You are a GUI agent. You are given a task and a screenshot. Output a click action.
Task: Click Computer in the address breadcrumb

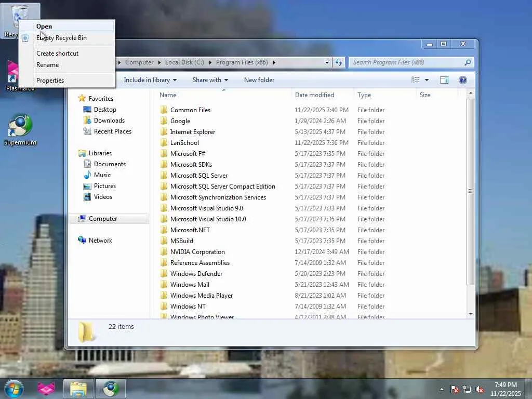tap(139, 62)
